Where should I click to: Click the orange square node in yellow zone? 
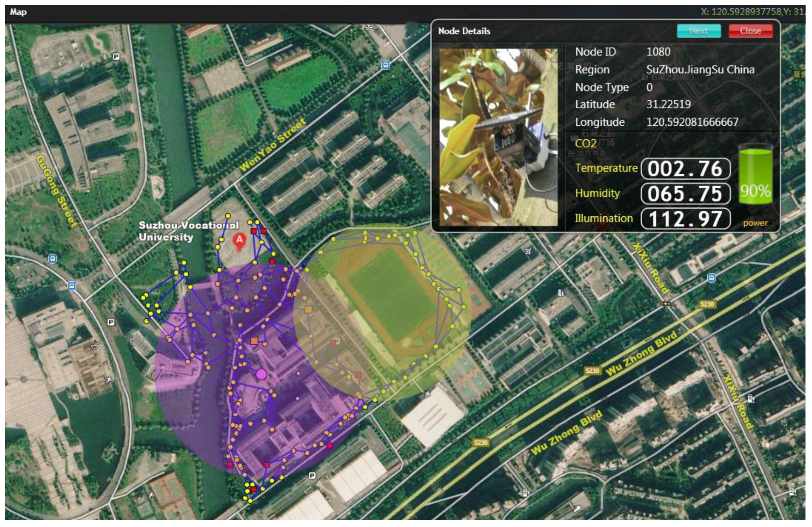coord(308,309)
